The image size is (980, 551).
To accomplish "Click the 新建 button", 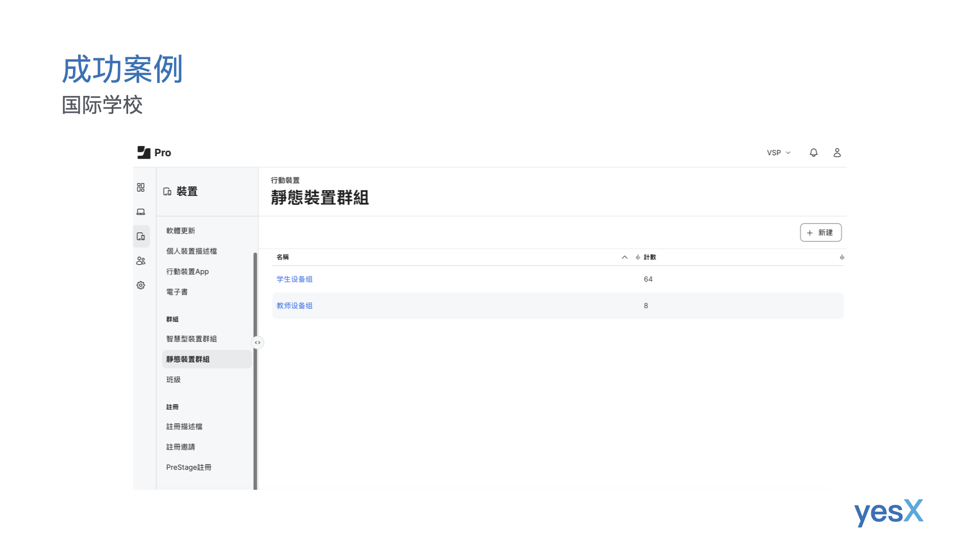I will [x=820, y=233].
